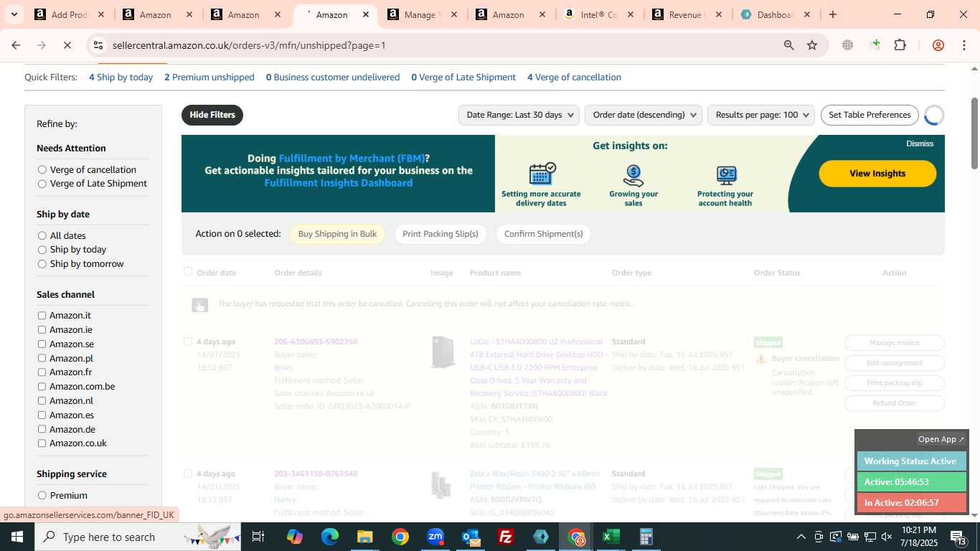The width and height of the screenshot is (980, 551).
Task: Show hidden system tray icons
Action: click(x=801, y=537)
